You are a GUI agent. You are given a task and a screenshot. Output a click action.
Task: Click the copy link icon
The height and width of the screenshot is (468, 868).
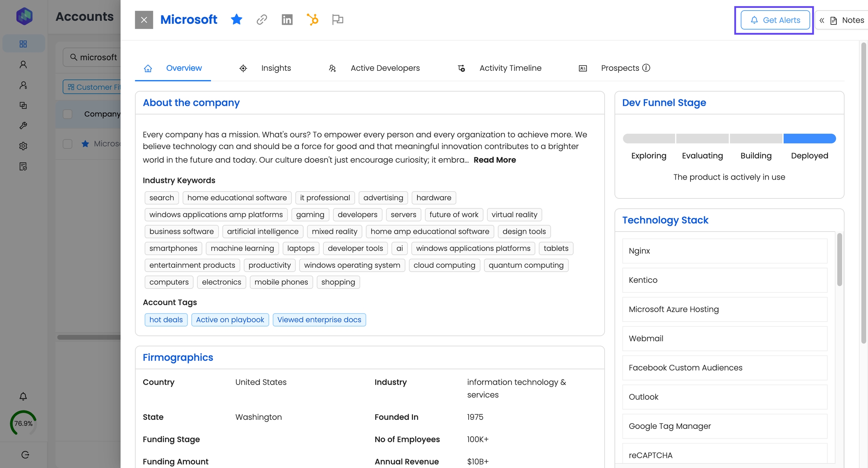(x=262, y=20)
